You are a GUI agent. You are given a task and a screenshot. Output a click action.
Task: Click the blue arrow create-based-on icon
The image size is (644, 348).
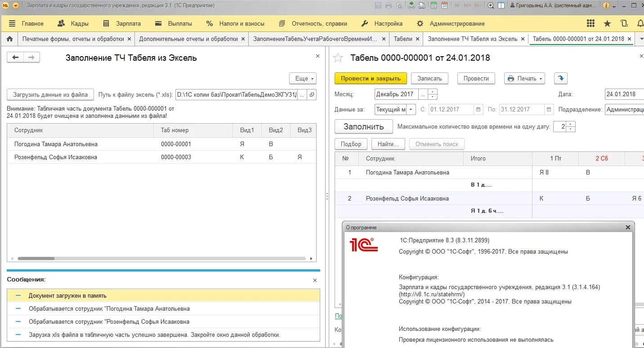coord(560,78)
